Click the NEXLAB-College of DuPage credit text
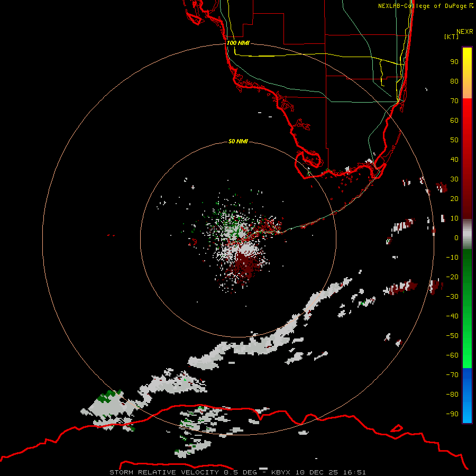Screen dimensions: 476x476 (x=426, y=6)
